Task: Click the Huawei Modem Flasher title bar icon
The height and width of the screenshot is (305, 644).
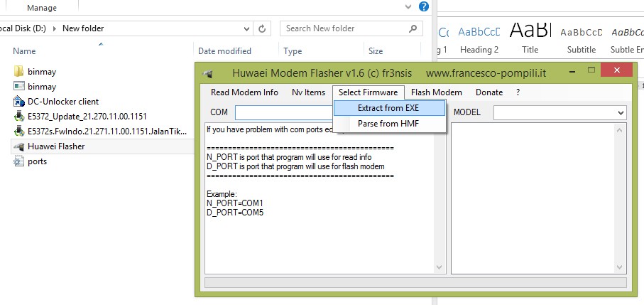Action: [x=208, y=73]
